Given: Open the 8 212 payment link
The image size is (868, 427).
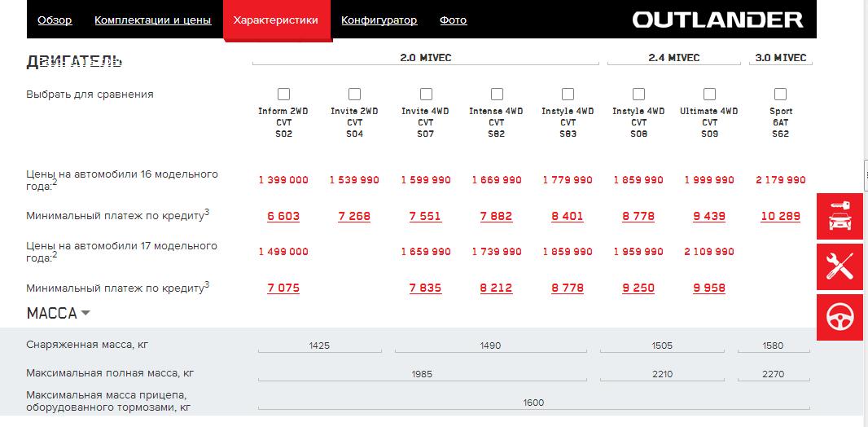Looking at the screenshot, I should pos(496,288).
